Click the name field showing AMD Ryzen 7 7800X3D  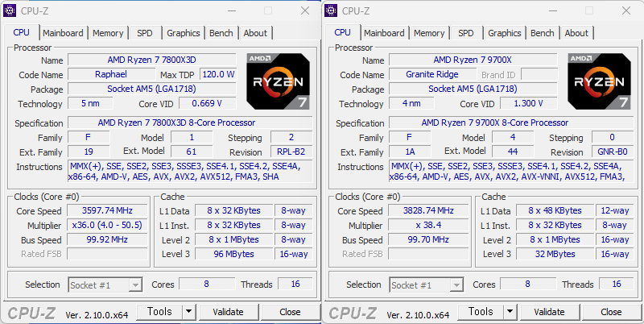point(152,60)
